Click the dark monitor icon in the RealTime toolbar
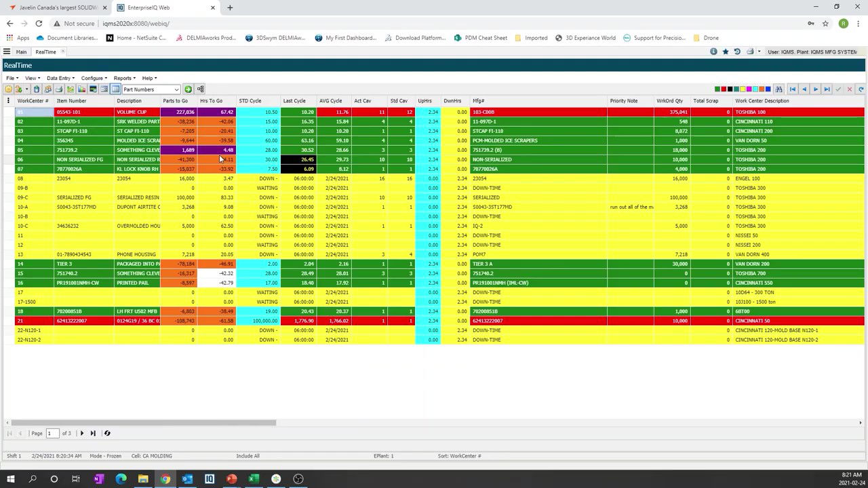The width and height of the screenshot is (868, 488). pos(93,89)
